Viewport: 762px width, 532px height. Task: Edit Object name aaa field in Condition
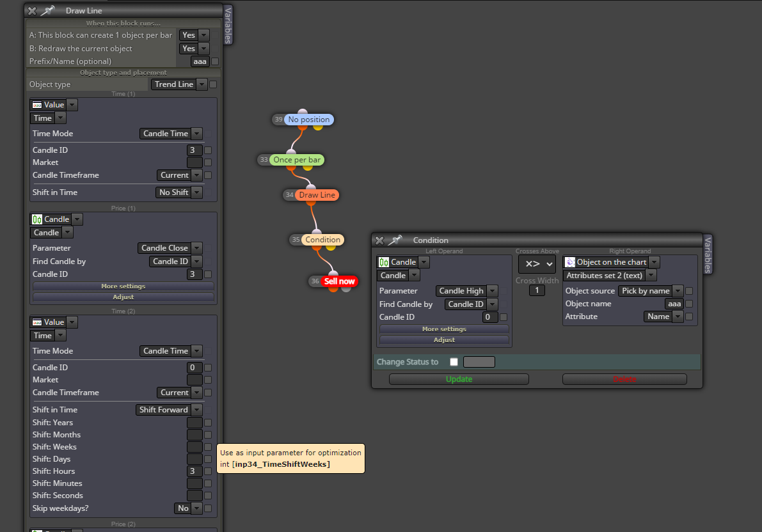click(x=674, y=304)
